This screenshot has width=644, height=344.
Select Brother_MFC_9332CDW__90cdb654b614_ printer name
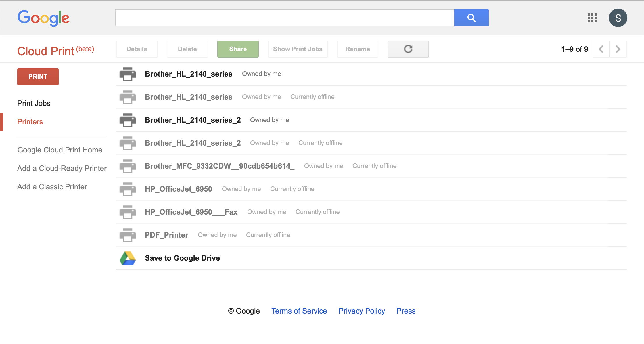click(x=220, y=166)
